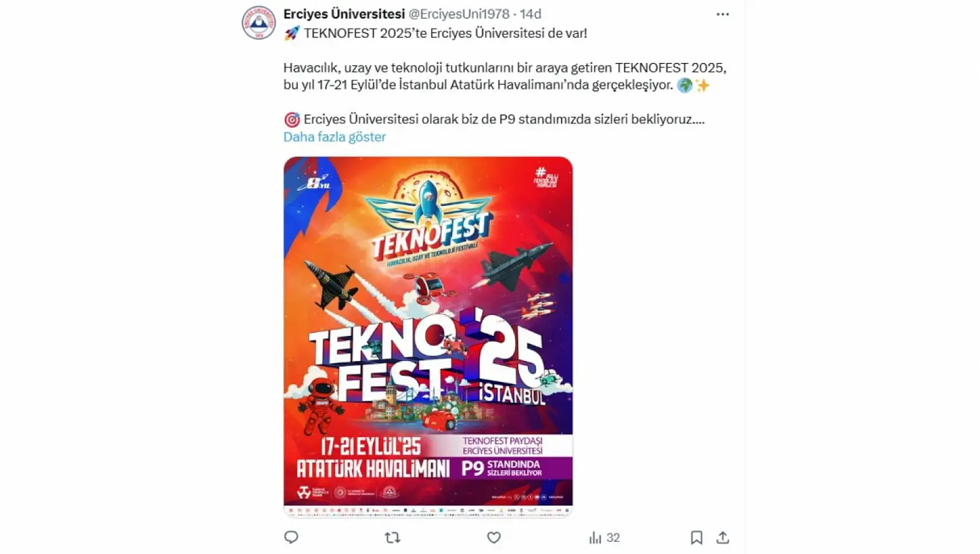Screen dimensions: 980x554
Task: Open the TEKNOFEST poster image
Action: pyautogui.click(x=428, y=336)
